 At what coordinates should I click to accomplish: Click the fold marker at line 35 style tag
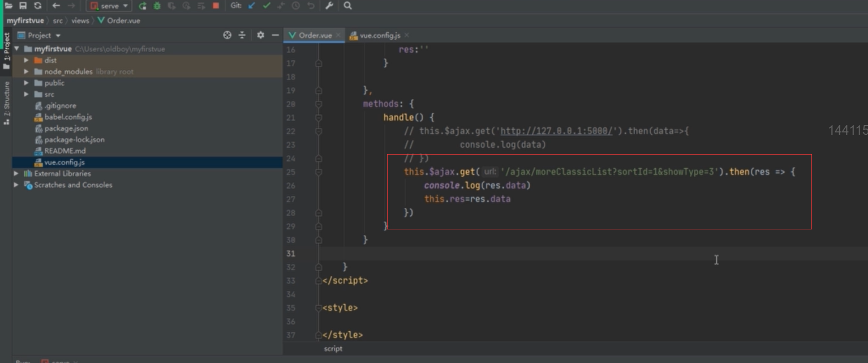(x=319, y=308)
